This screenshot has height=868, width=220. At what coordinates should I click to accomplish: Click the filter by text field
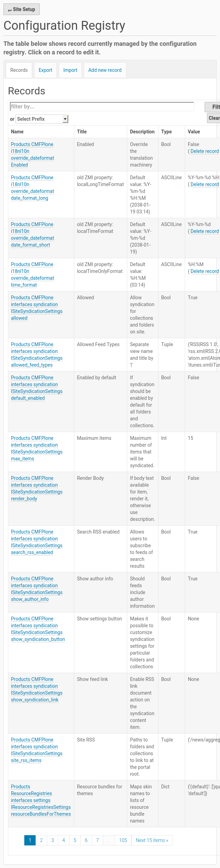tap(102, 107)
